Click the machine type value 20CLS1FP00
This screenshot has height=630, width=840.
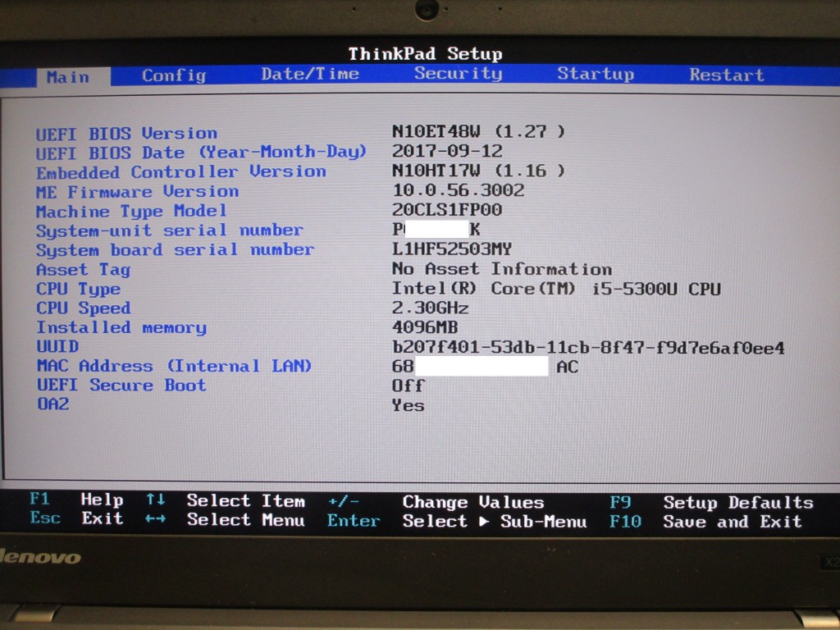pos(447,209)
